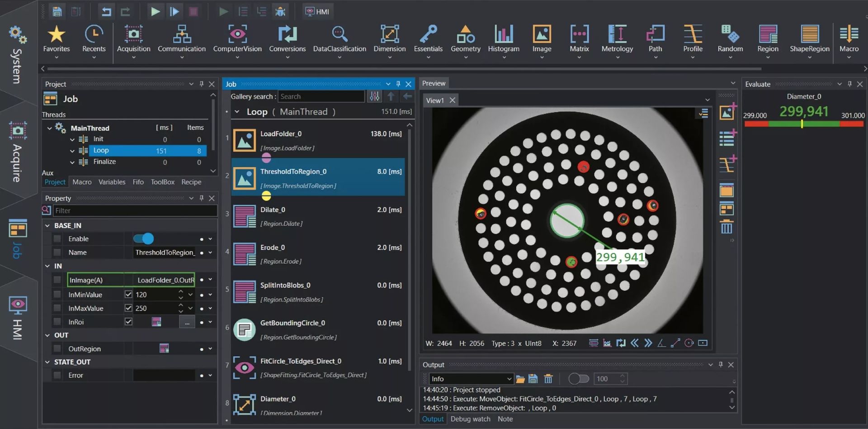Open the HMI button in top bar
868x429 pixels.
coord(317,11)
